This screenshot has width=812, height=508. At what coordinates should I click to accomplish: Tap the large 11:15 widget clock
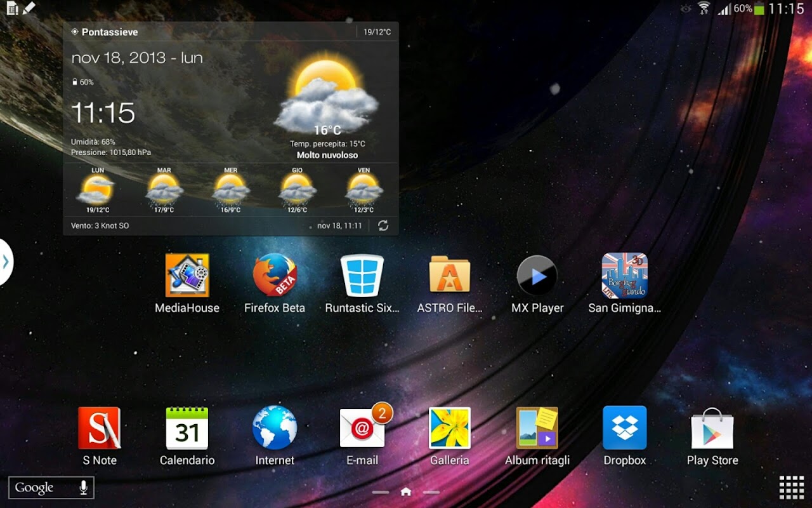103,113
